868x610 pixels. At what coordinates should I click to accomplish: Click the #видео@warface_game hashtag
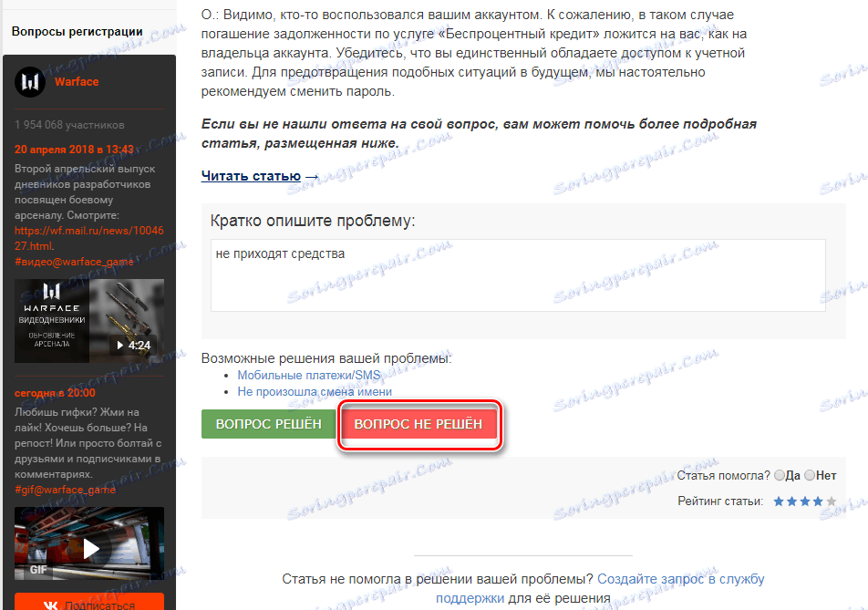74,262
